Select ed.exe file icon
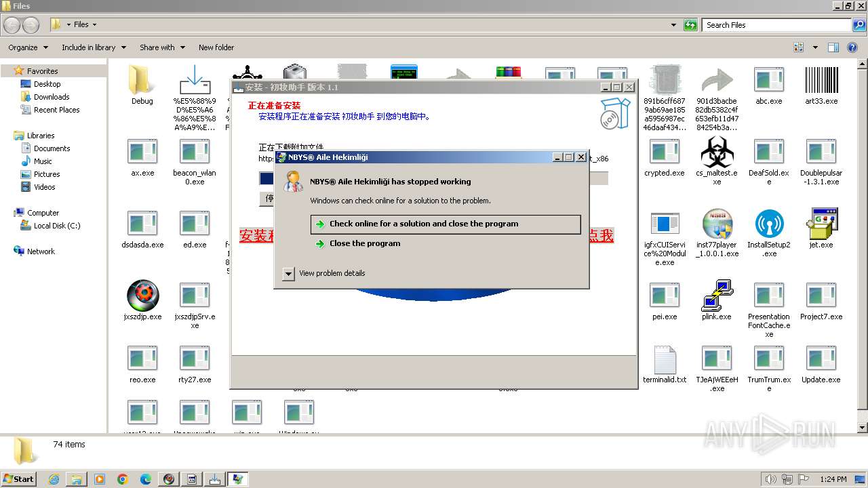Viewport: 868px width, 488px height. click(195, 224)
